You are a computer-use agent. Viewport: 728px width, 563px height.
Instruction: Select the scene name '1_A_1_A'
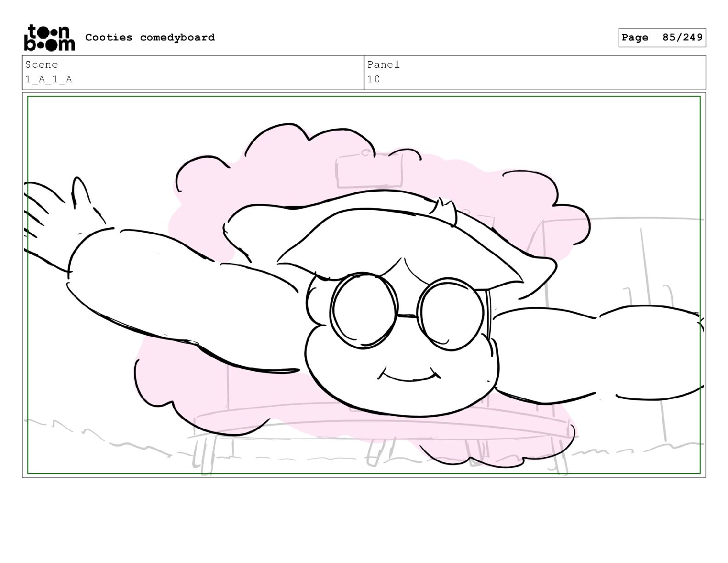(x=49, y=79)
